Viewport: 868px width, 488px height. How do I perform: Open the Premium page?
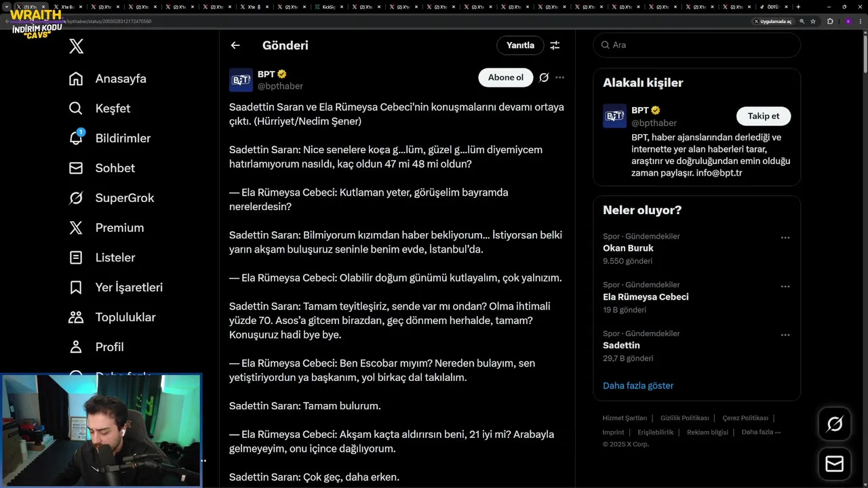(106, 228)
